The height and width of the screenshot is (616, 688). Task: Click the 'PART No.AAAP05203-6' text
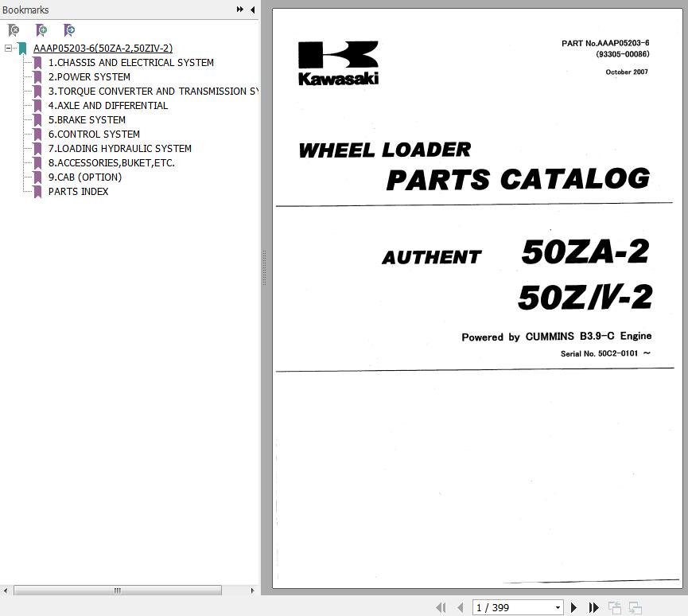(605, 43)
